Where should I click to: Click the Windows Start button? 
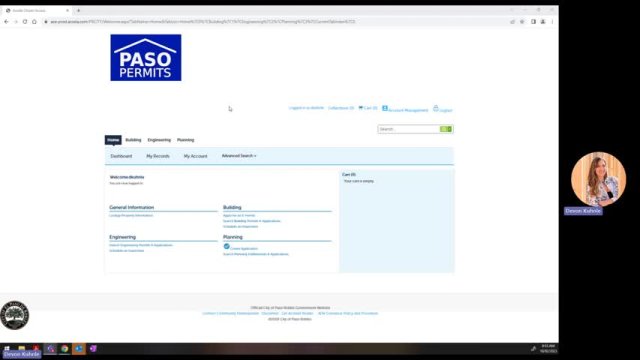7,348
